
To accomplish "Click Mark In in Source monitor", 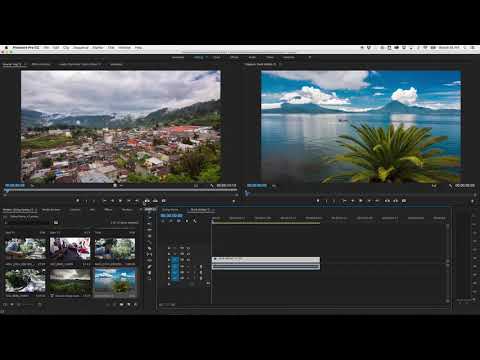I will (86, 201).
